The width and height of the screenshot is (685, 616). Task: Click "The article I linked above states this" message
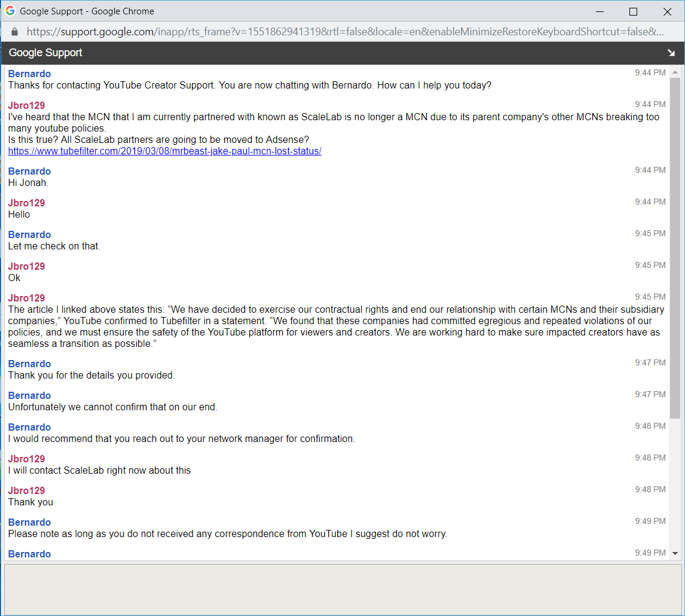point(336,327)
